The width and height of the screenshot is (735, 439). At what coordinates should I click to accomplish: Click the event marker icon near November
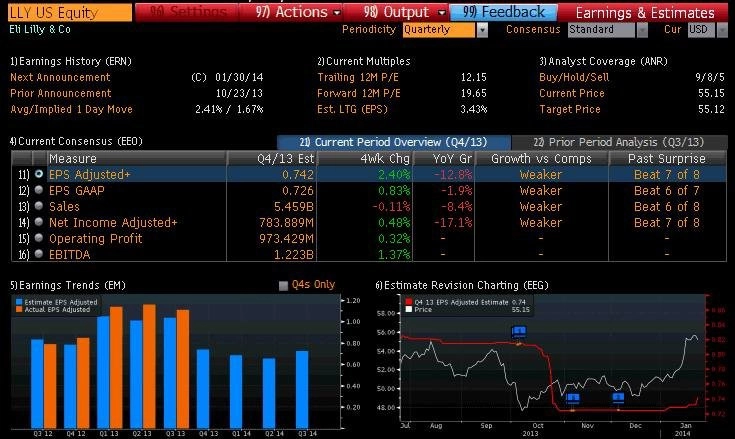coord(572,399)
